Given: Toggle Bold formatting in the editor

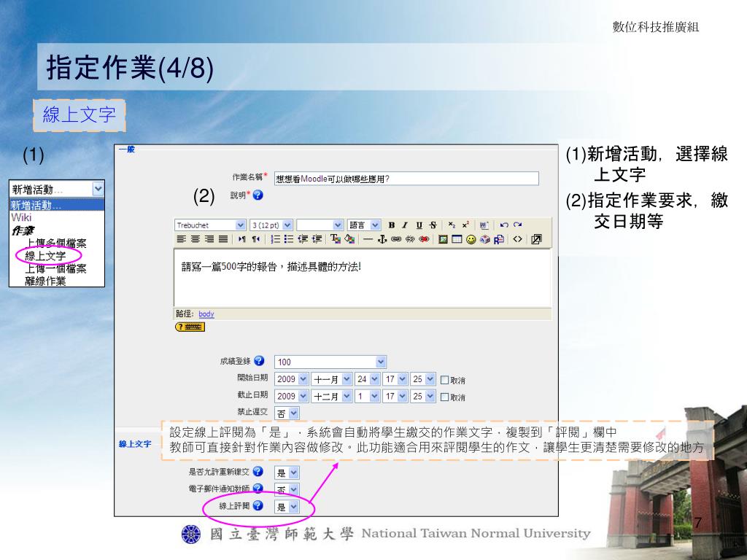Looking at the screenshot, I should (x=392, y=225).
